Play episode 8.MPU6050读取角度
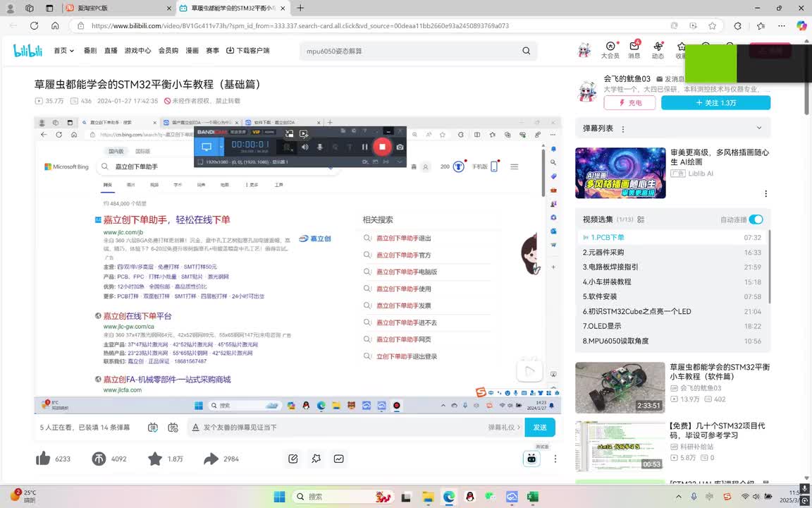The width and height of the screenshot is (812, 508). click(672, 341)
